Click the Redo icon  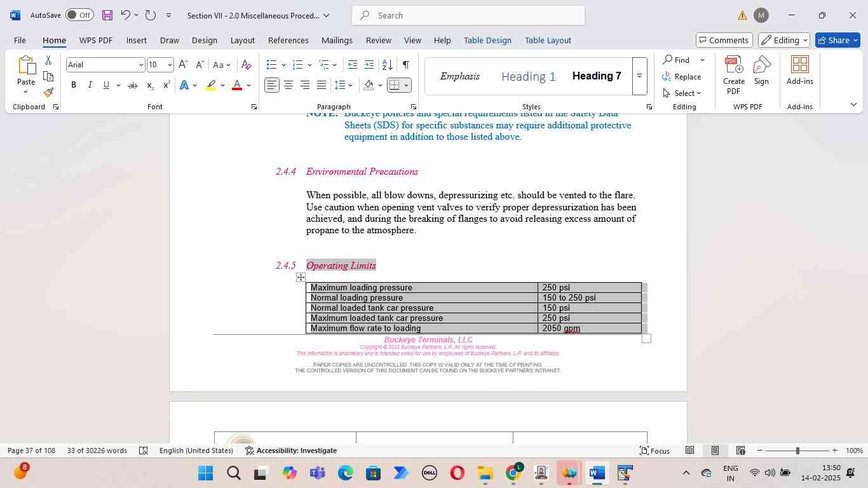click(151, 15)
